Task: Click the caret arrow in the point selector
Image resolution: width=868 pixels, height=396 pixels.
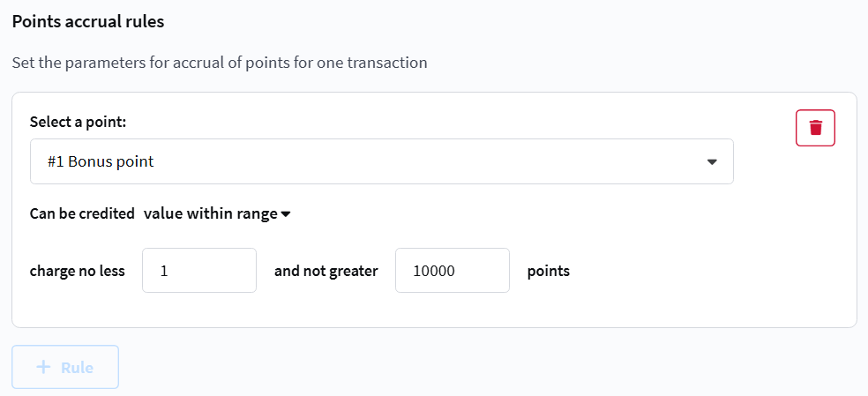Action: click(713, 162)
